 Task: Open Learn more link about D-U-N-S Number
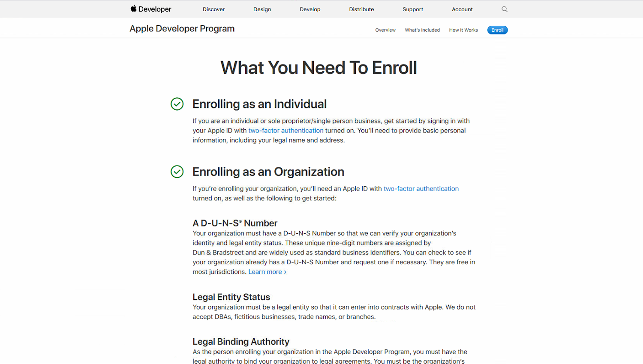pos(267,272)
